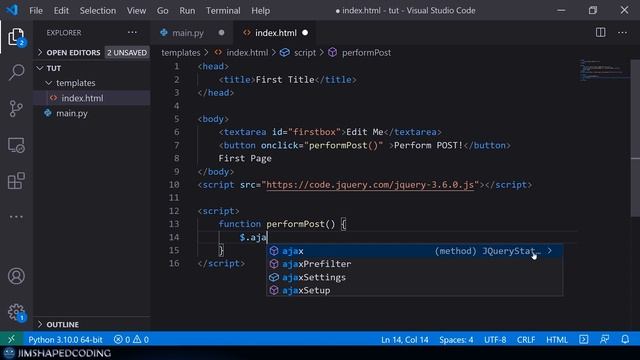Click the VS Code logo icon
640x360 pixels.
click(11, 10)
